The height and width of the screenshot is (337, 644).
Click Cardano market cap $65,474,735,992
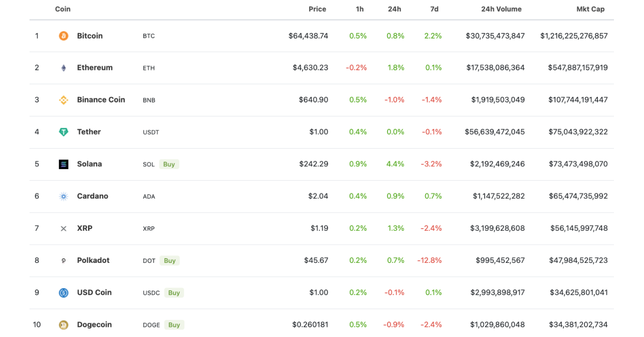point(579,196)
